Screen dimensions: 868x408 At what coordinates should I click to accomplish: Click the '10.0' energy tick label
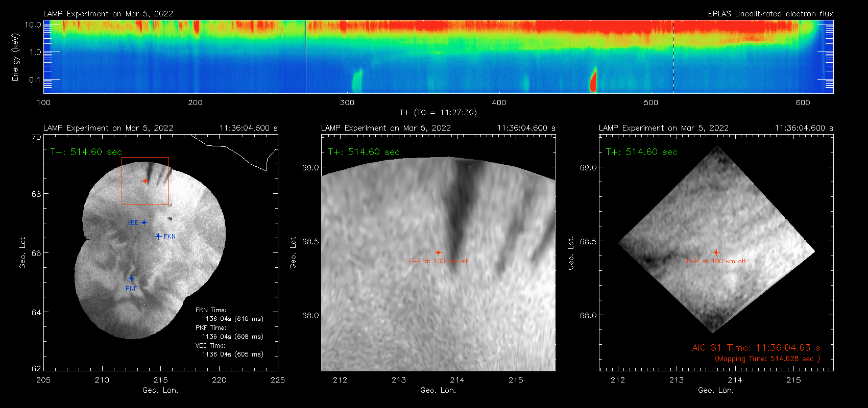pos(33,24)
